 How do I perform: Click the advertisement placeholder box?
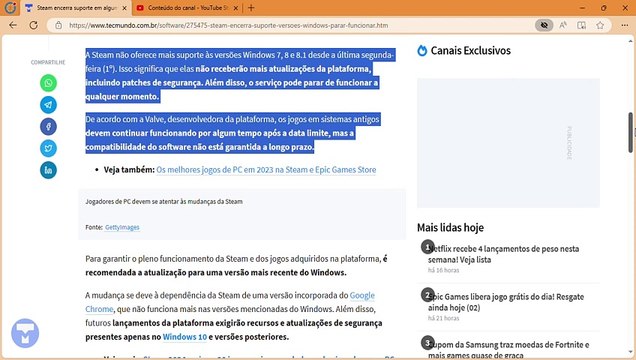[x=508, y=143]
